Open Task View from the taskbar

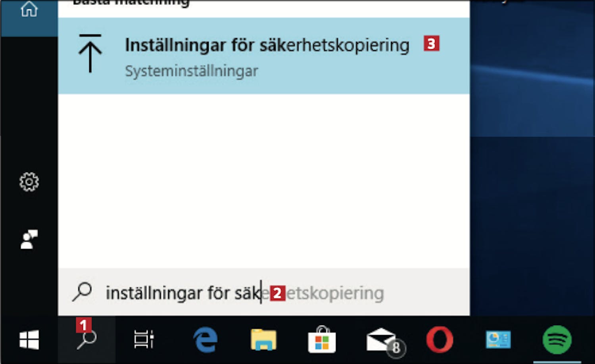point(144,340)
